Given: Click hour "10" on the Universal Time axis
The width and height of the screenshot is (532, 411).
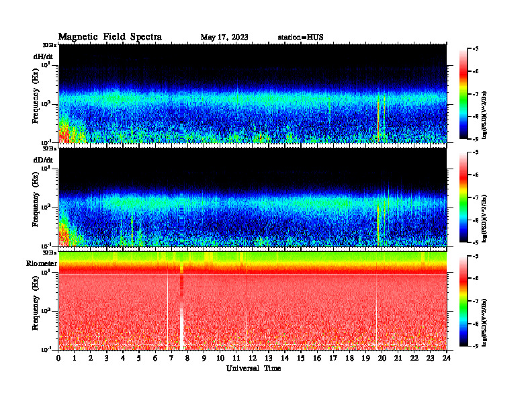Looking at the screenshot, I should (220, 358).
